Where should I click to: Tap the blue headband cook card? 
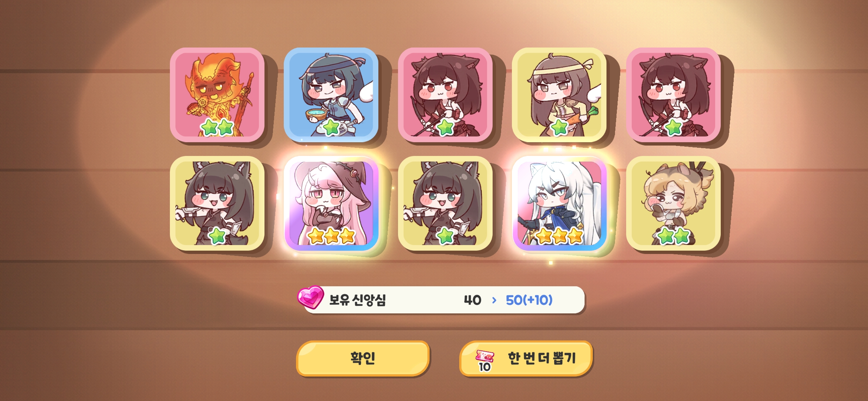[x=331, y=95]
